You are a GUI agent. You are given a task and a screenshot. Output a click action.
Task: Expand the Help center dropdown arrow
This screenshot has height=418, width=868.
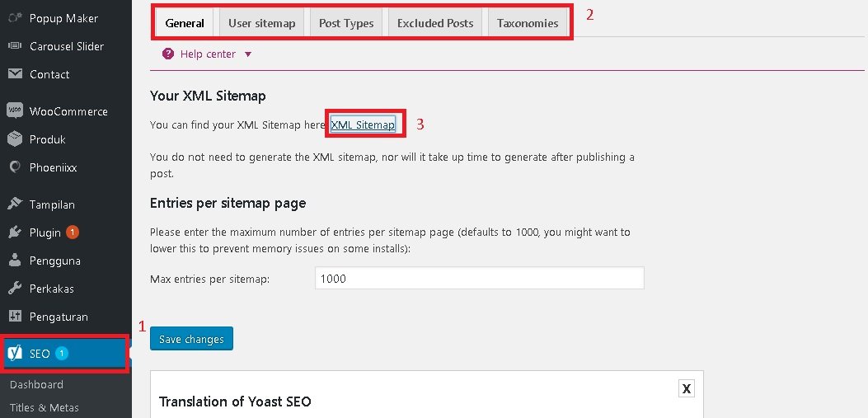[x=248, y=54]
